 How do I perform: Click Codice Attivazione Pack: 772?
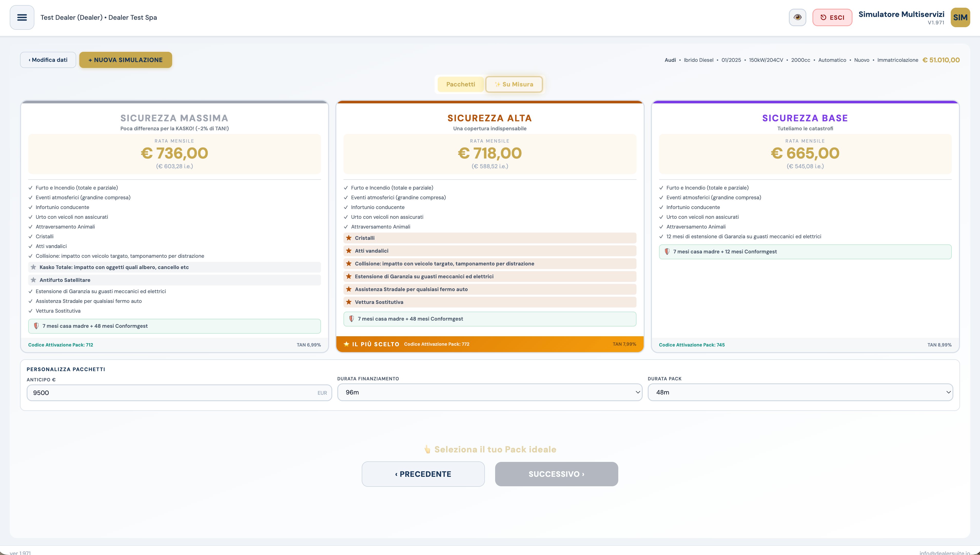pos(436,344)
